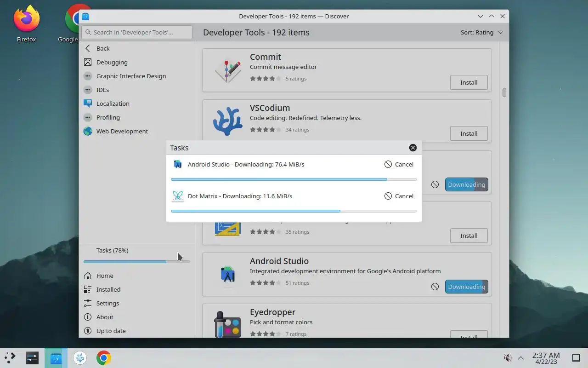Open the Commit app title

pos(266,57)
